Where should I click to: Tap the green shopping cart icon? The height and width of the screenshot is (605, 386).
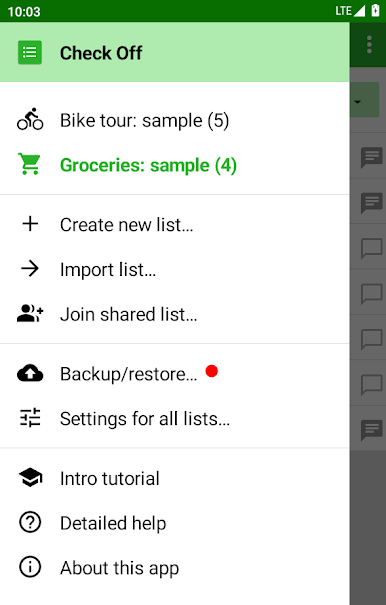pyautogui.click(x=30, y=164)
